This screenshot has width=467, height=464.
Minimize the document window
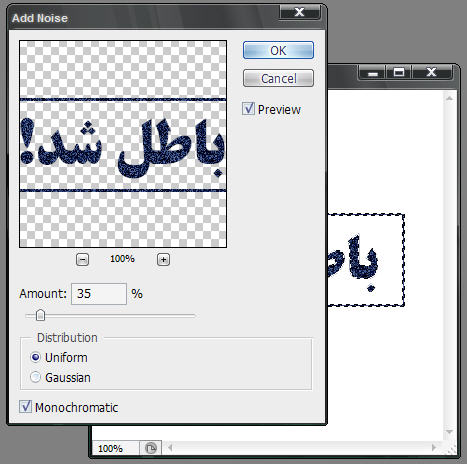tap(373, 72)
